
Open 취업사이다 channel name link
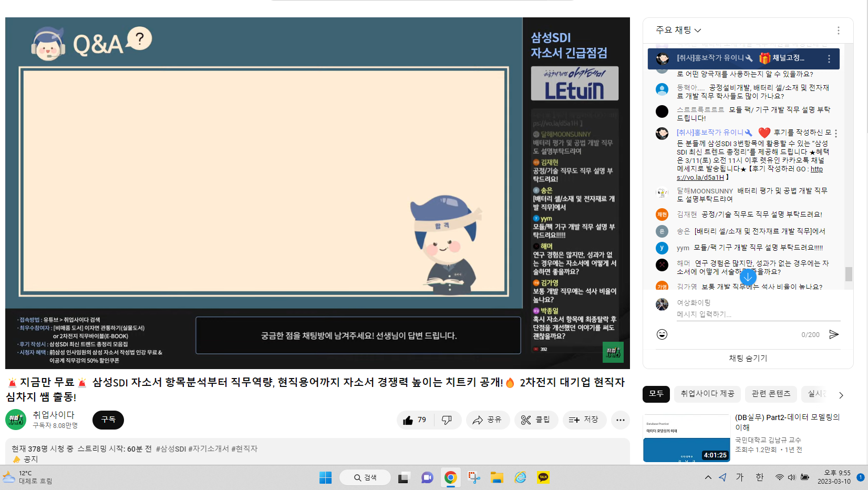pyautogui.click(x=54, y=415)
